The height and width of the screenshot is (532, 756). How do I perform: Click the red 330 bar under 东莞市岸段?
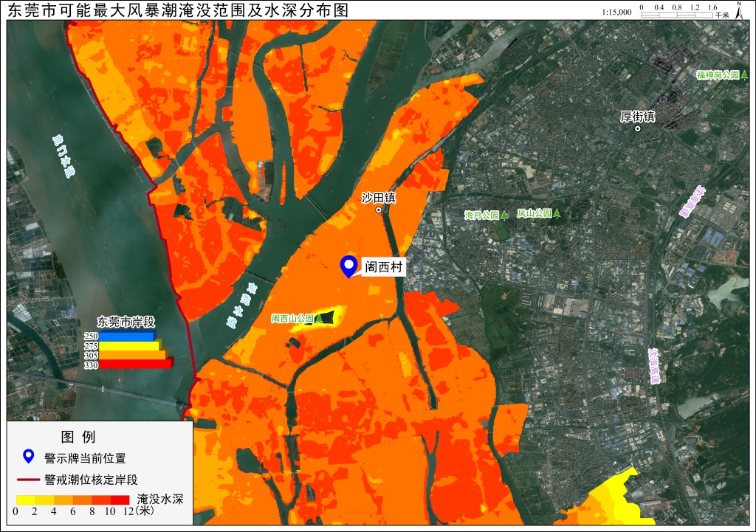136,365
